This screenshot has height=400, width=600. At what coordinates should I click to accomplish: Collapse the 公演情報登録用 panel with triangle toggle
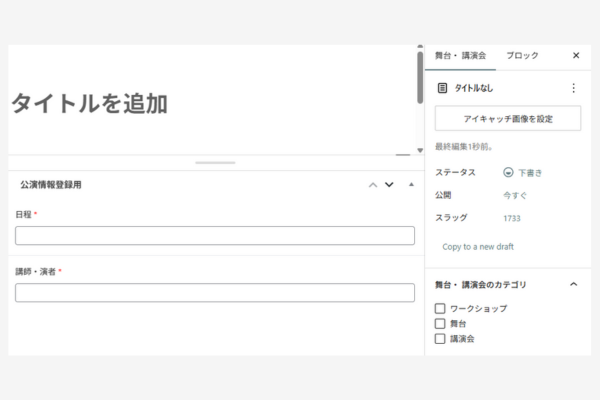tap(411, 185)
